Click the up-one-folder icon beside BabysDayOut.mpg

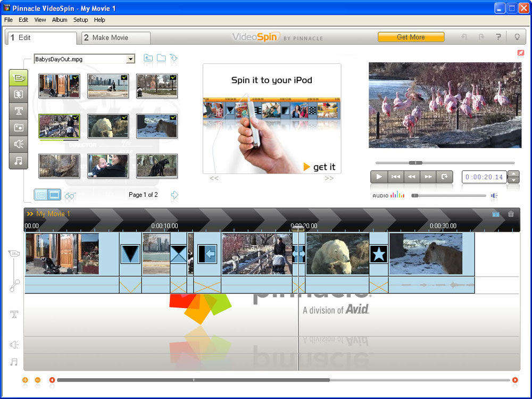148,59
